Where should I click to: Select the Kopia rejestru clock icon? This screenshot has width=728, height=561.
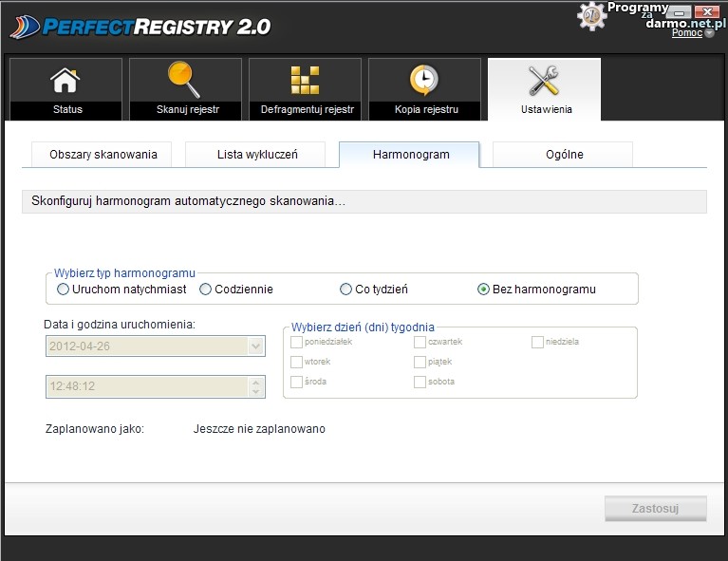point(424,81)
